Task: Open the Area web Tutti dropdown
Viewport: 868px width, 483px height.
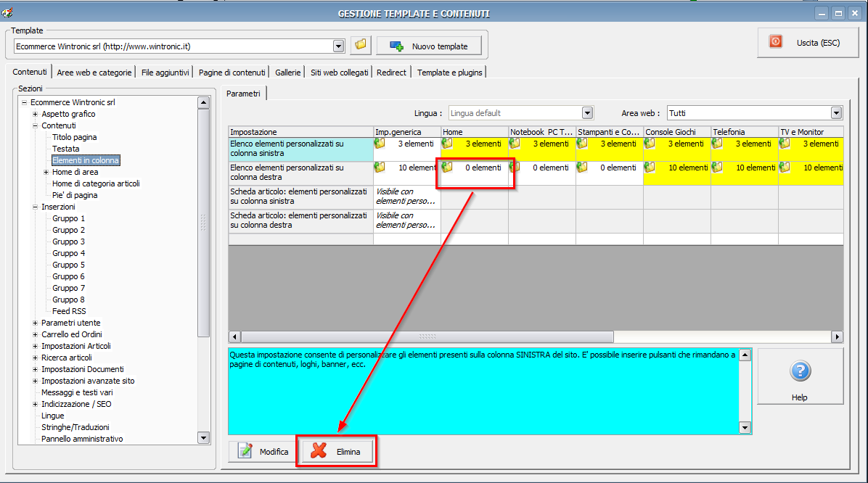Action: [x=836, y=113]
